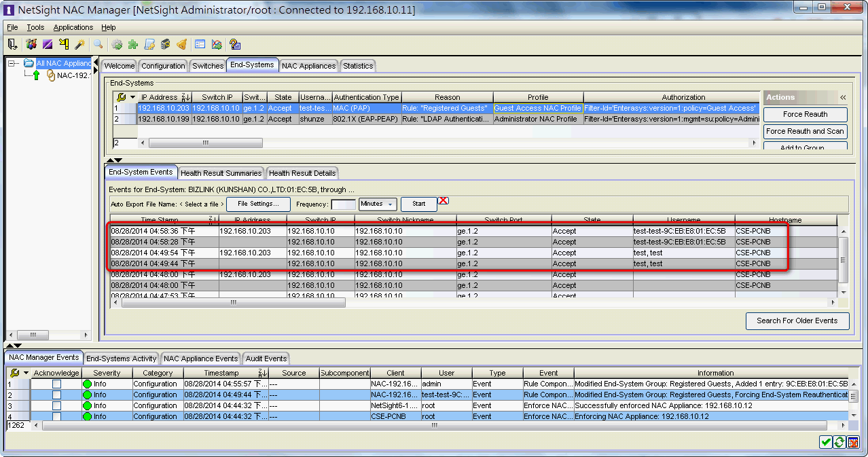Open the Applications menu
This screenshot has width=868, height=457.
pyautogui.click(x=73, y=27)
